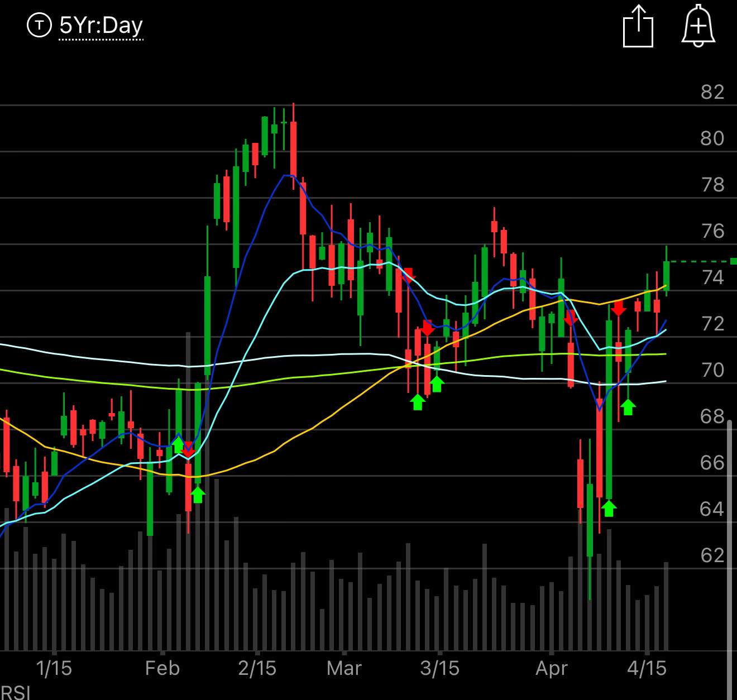
Task: Add a price alert with bell icon
Action: [698, 26]
